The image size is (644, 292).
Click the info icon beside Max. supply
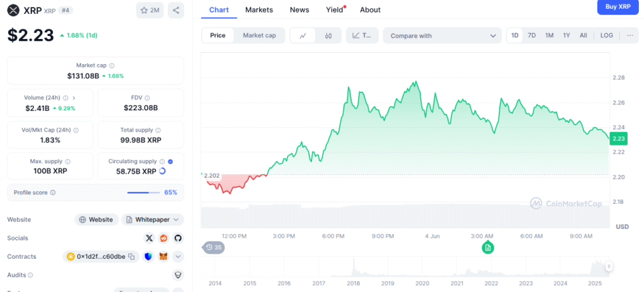pos(68,162)
